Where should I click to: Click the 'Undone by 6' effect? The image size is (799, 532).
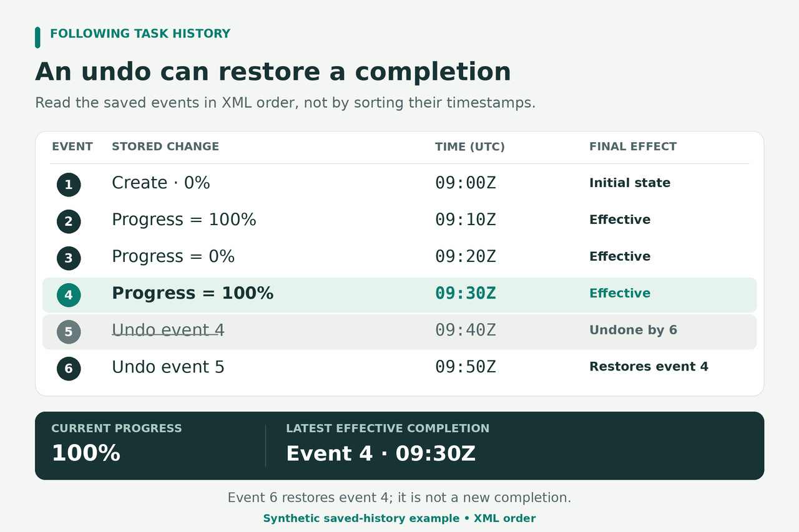point(633,330)
